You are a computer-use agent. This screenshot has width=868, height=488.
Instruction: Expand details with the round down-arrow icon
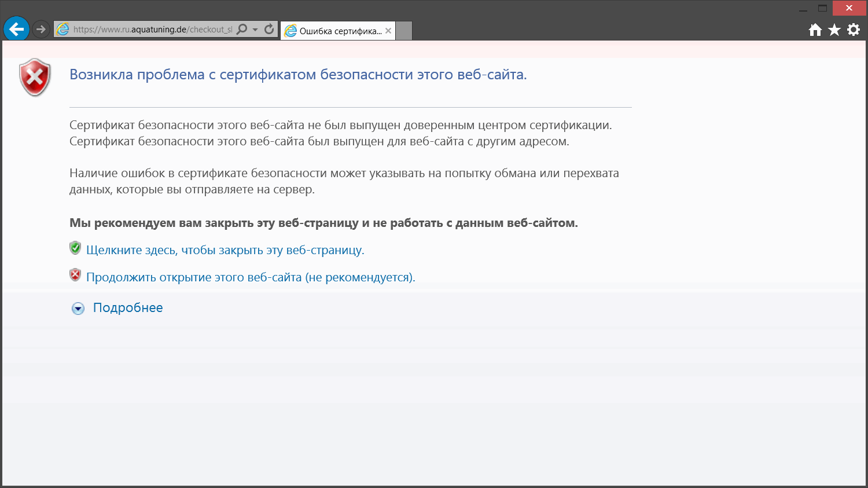(x=78, y=309)
